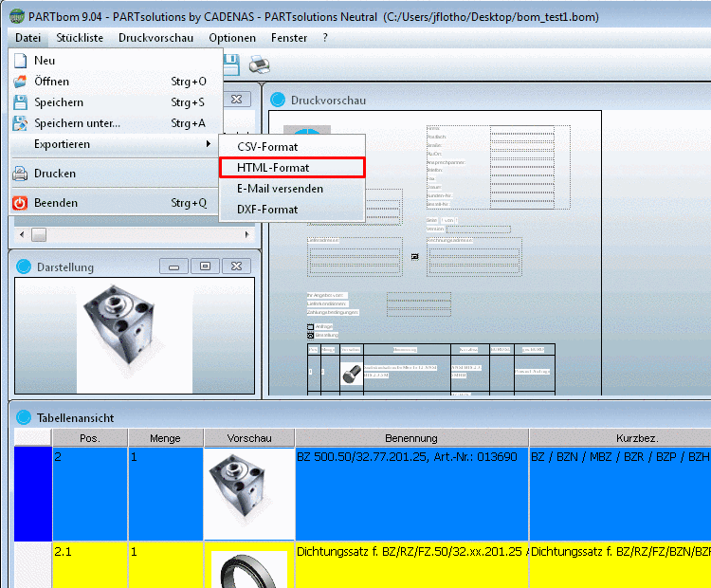This screenshot has height=588, width=711.
Task: Click 'BZ / BZN / MBZ / BZR' cell
Action: click(x=620, y=493)
